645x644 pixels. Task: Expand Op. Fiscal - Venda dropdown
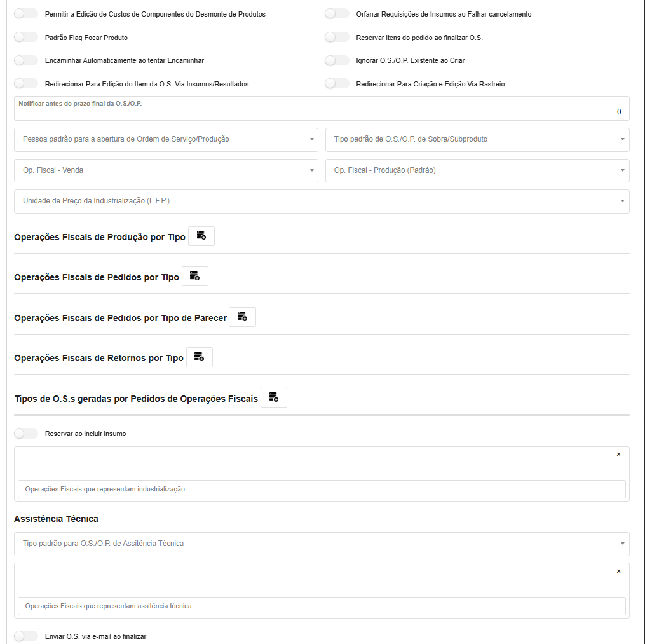pos(166,170)
